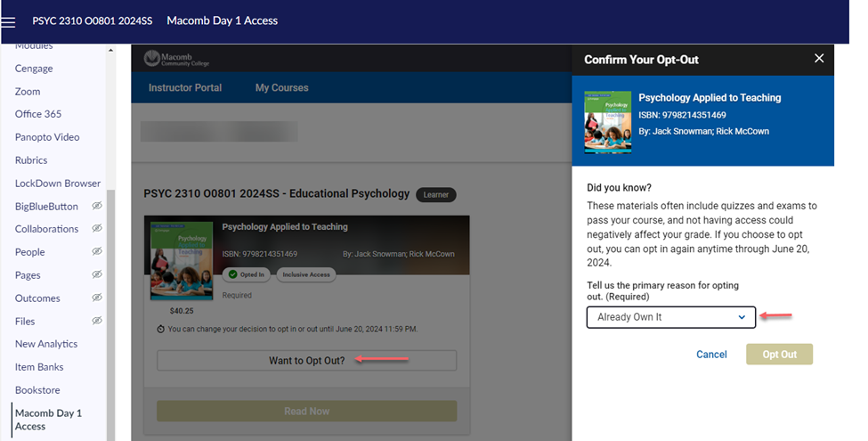Confirm with the Opt Out button

point(780,354)
